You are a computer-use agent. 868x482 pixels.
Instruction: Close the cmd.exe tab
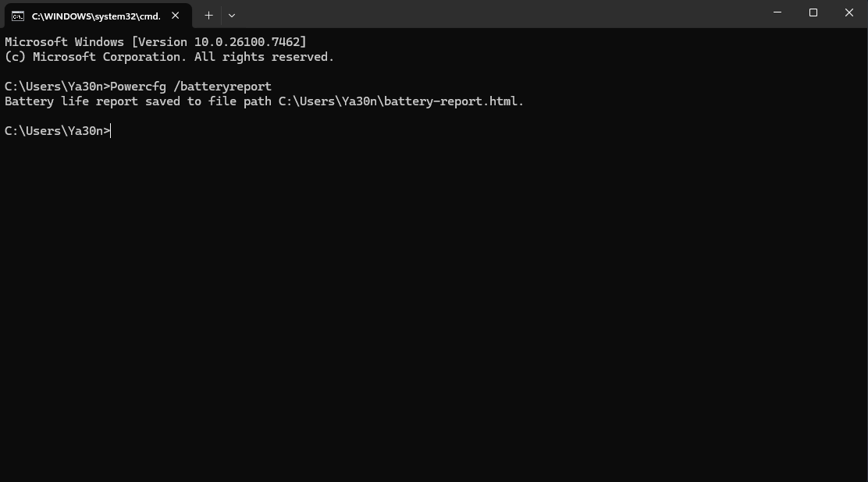coord(176,15)
